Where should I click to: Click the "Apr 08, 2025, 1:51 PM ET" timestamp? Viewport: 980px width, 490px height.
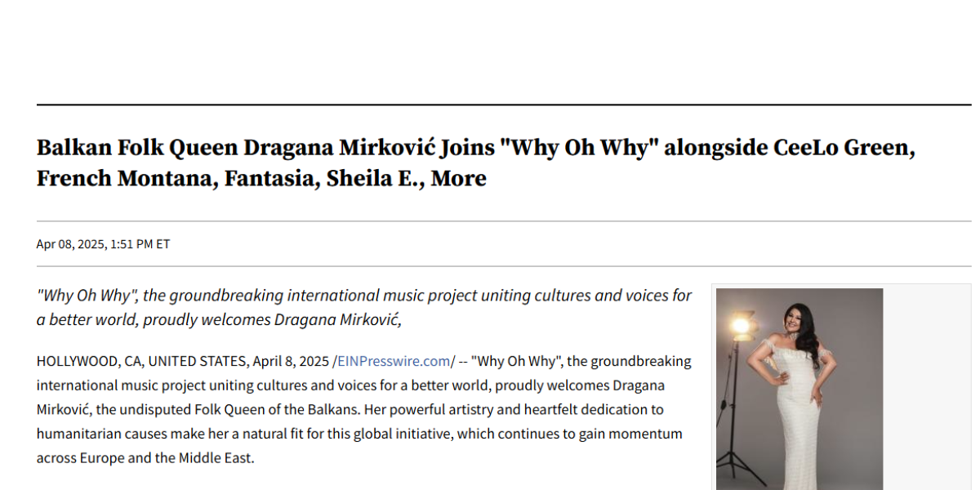tap(103, 244)
